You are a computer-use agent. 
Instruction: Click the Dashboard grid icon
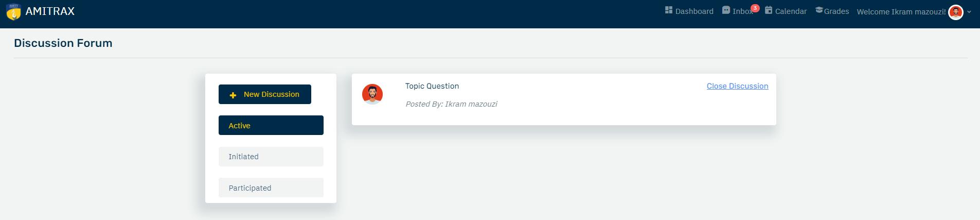(669, 10)
